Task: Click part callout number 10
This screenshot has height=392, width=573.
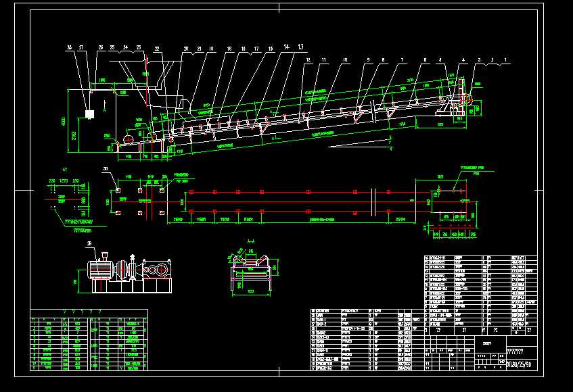Action: click(345, 60)
